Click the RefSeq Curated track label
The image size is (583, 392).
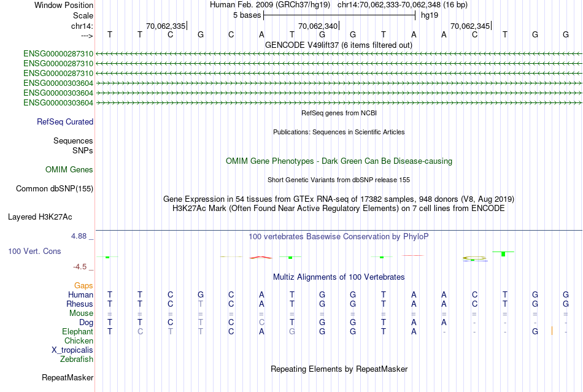tap(65, 122)
